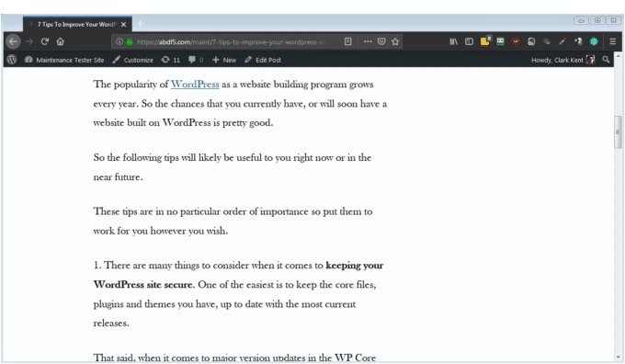Open the comments bubble showing 0
The height and width of the screenshot is (364, 625).
(x=196, y=60)
